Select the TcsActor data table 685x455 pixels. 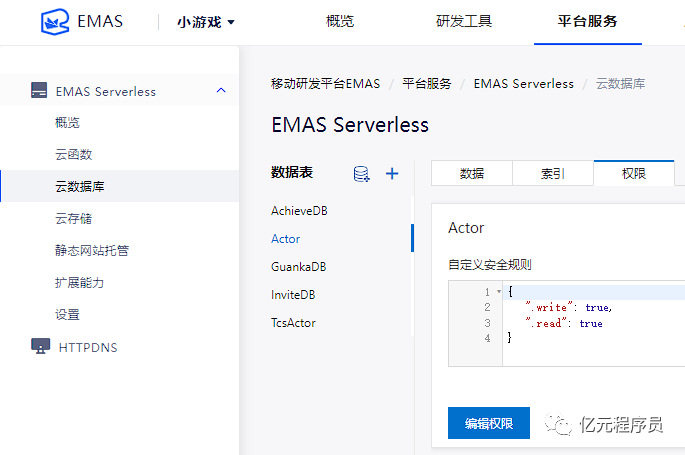pos(293,323)
